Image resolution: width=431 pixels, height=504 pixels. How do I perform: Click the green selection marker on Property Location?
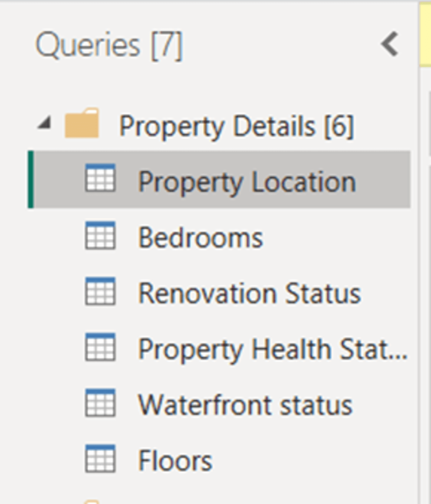click(31, 180)
